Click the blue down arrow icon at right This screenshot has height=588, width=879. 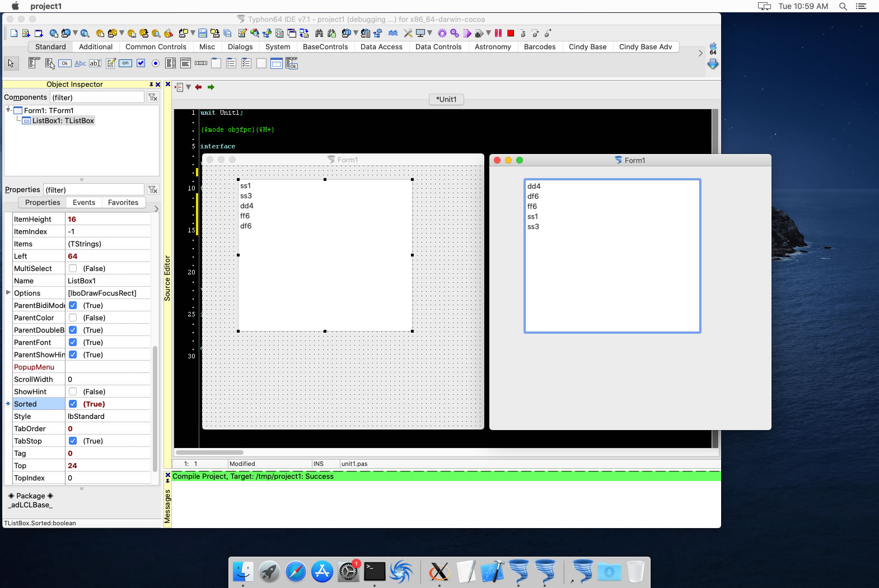pyautogui.click(x=713, y=64)
